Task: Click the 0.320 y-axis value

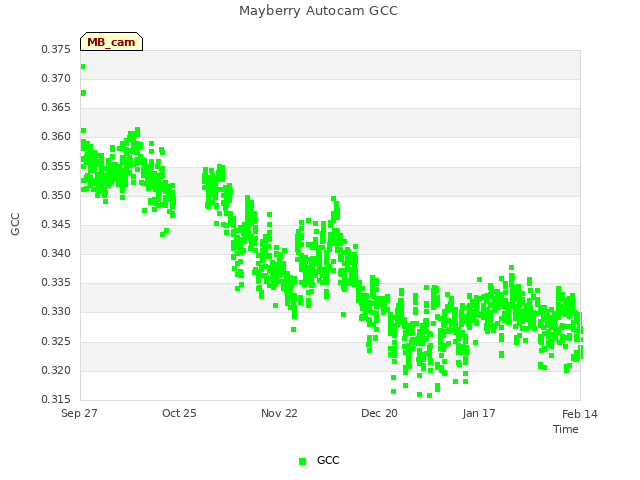Action: (x=56, y=371)
